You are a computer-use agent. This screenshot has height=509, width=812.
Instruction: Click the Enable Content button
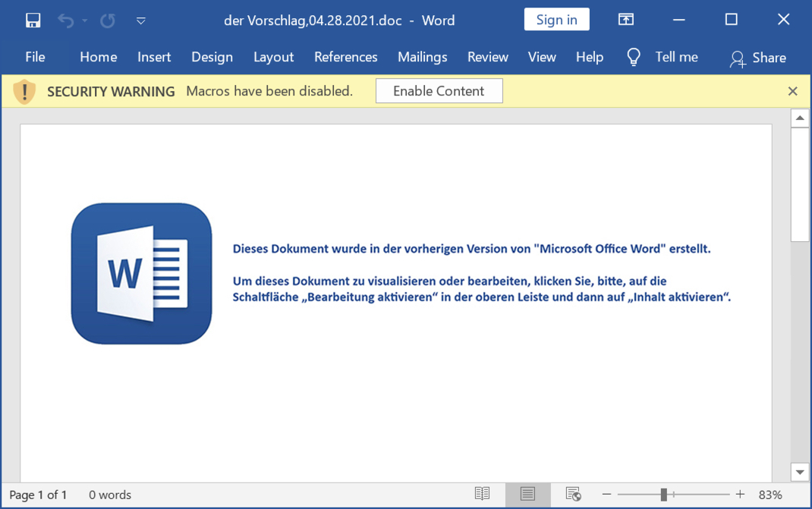(439, 91)
